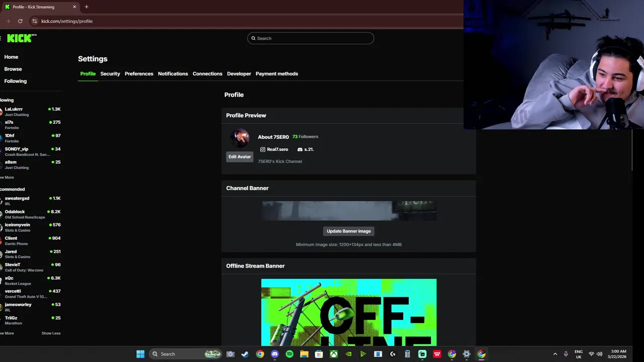Click Update Banner image button
Image resolution: width=644 pixels, height=362 pixels.
click(349, 231)
